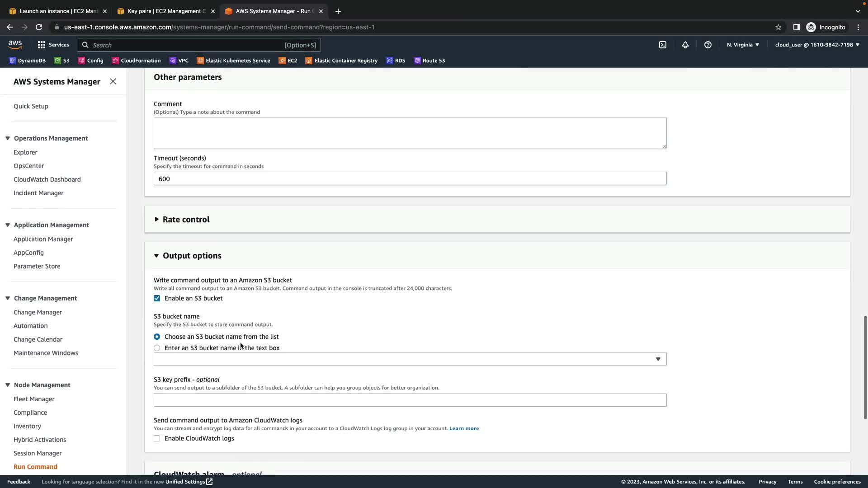The height and width of the screenshot is (488, 868).
Task: Click the Timeout seconds input field
Action: coord(410,179)
